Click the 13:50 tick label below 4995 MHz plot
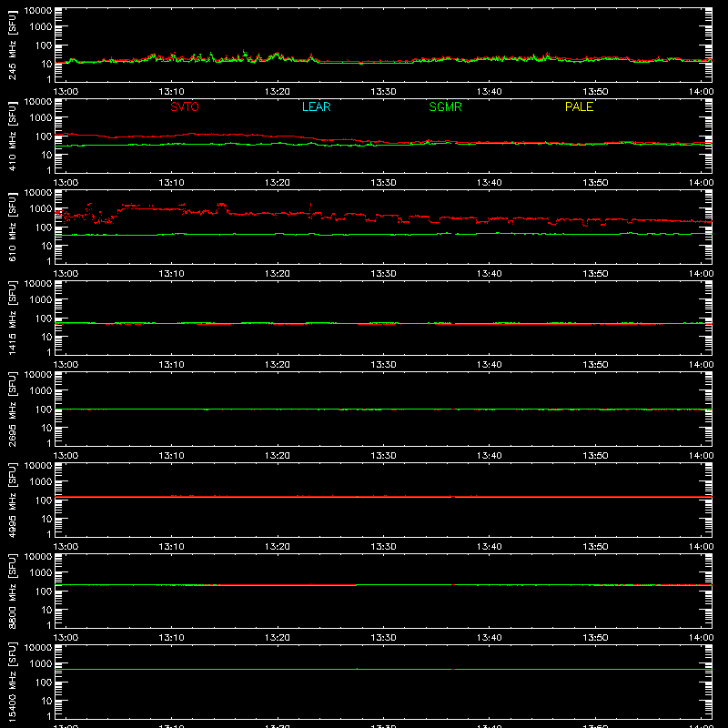The height and width of the screenshot is (728, 728). 595,547
